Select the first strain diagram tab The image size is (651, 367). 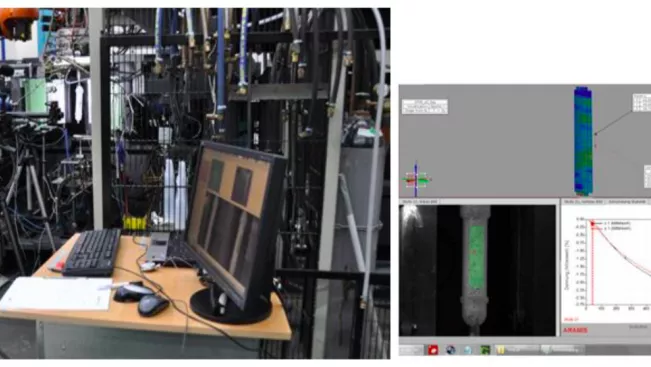point(583,202)
